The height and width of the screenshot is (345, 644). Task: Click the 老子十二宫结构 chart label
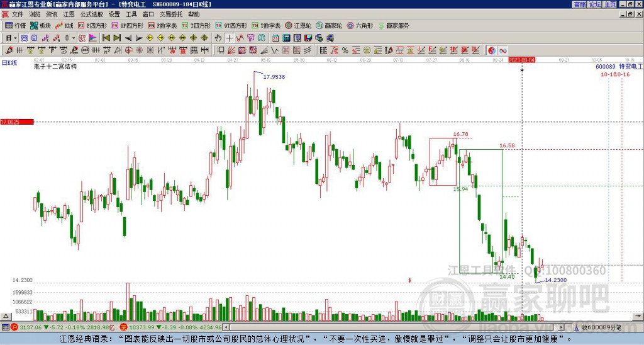55,66
